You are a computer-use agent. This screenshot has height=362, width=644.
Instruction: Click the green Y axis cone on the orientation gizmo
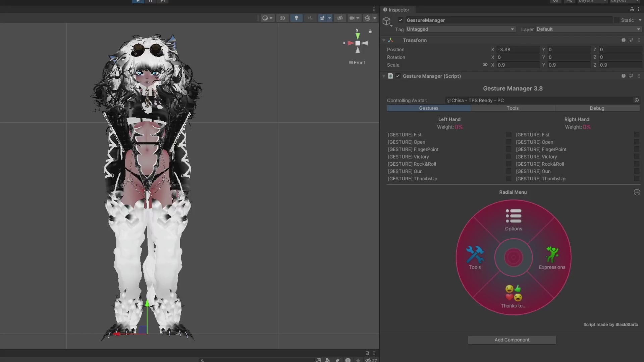point(358,36)
